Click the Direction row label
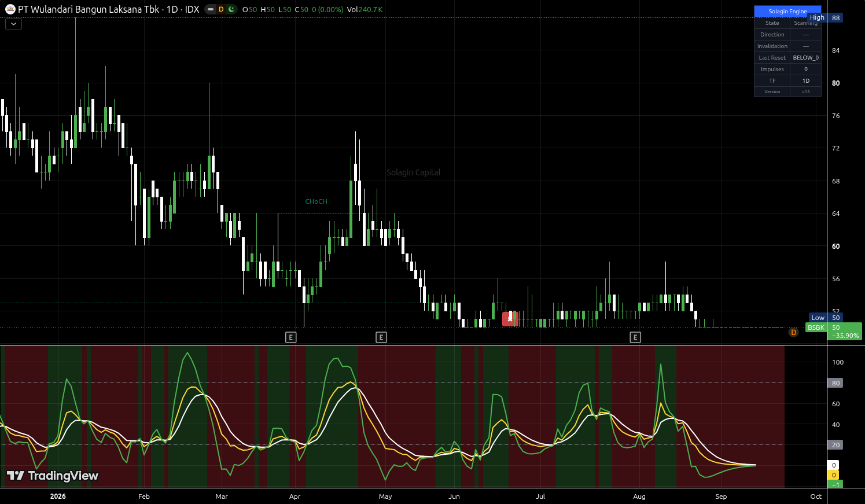The width and height of the screenshot is (865, 504). coord(772,35)
